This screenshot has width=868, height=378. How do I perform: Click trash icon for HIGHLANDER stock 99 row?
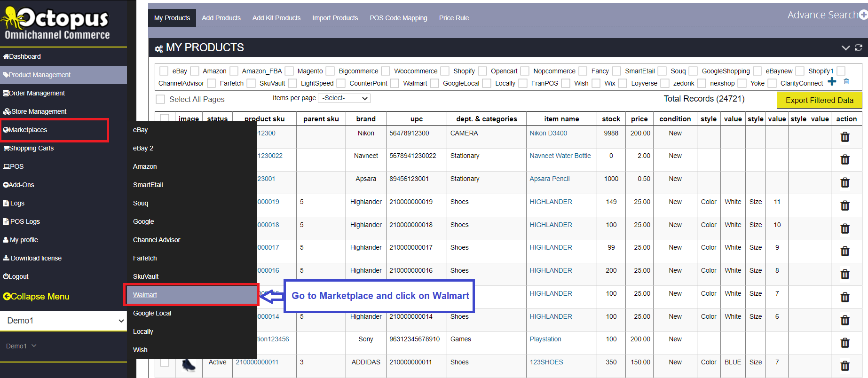(x=845, y=251)
